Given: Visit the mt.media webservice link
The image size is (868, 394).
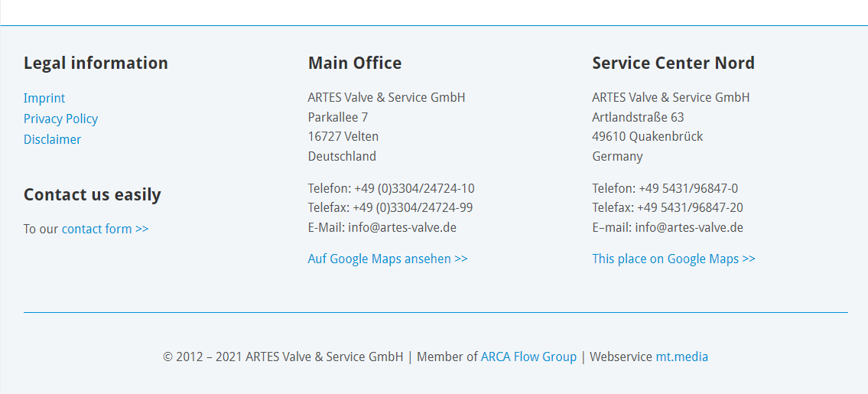Looking at the screenshot, I should [682, 357].
